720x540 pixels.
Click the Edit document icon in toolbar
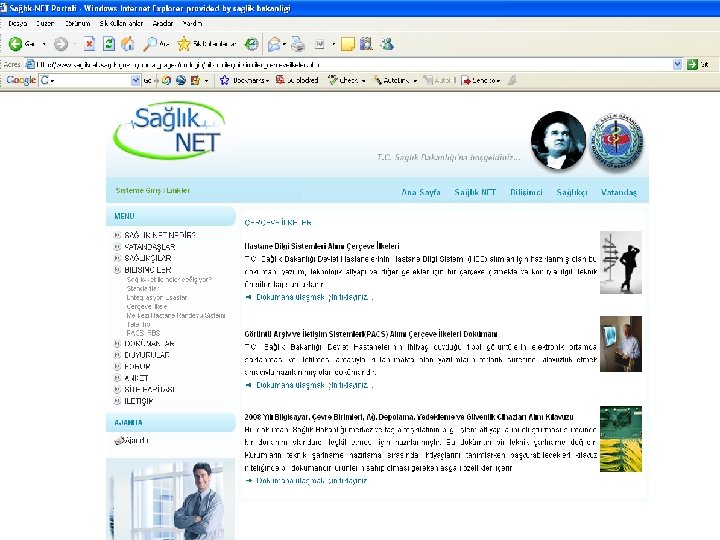[320, 44]
